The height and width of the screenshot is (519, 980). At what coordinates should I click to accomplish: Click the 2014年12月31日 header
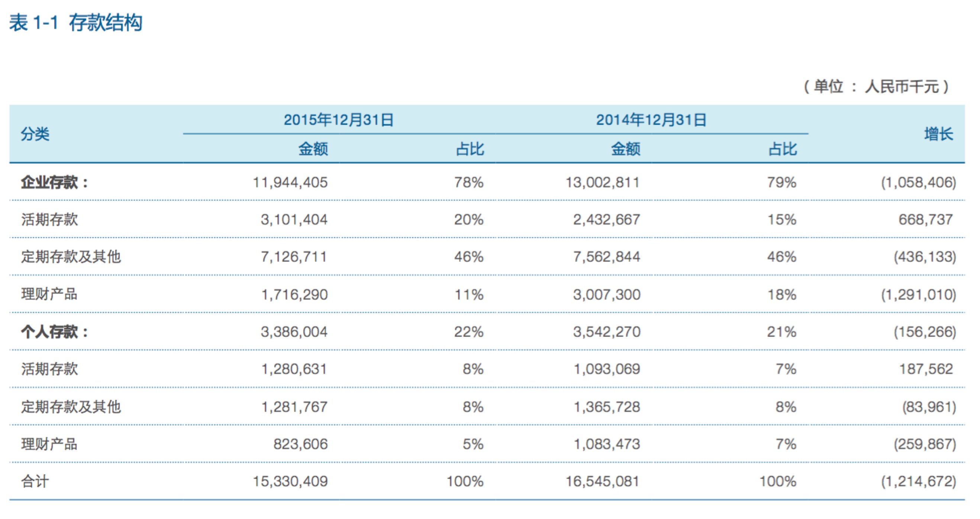coord(651,120)
